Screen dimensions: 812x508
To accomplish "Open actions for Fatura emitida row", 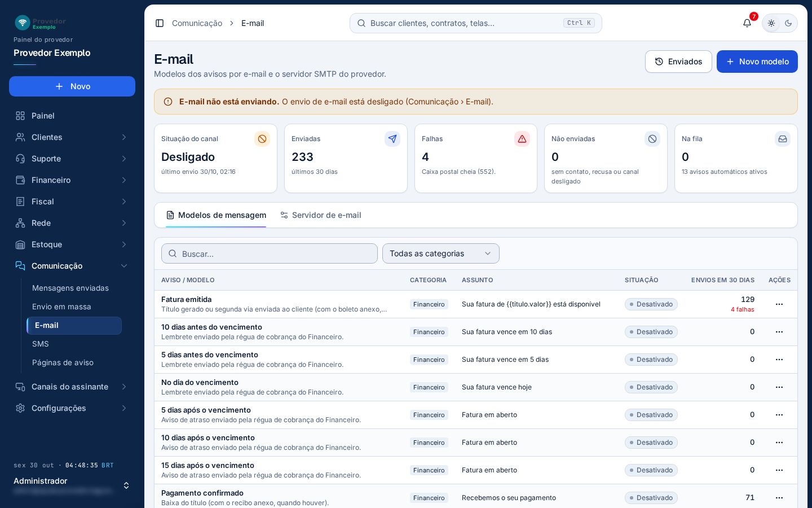I will [x=779, y=304].
